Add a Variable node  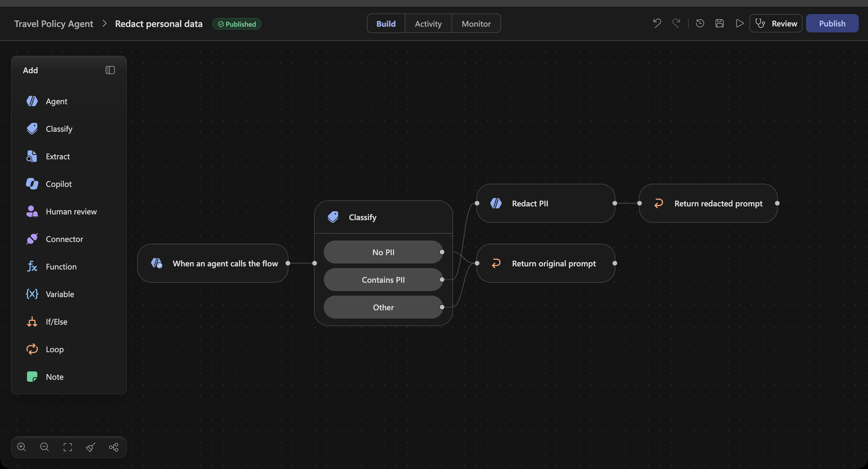(x=68, y=294)
